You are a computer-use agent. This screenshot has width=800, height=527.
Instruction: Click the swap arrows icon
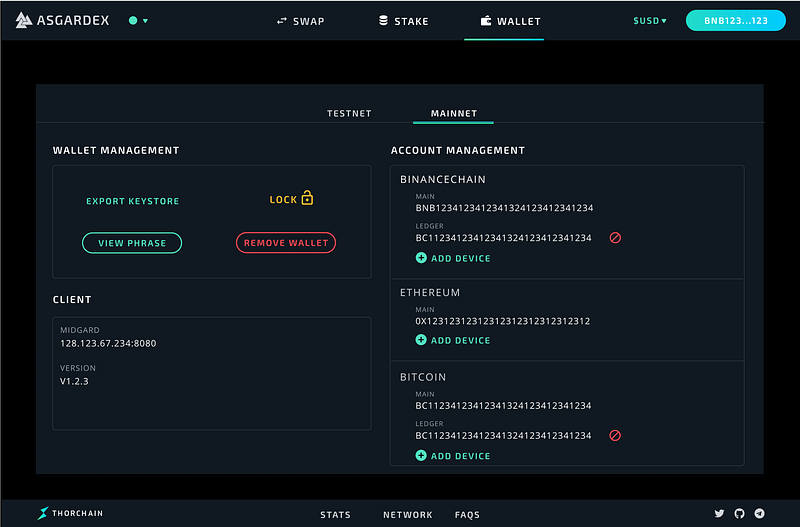click(x=282, y=21)
